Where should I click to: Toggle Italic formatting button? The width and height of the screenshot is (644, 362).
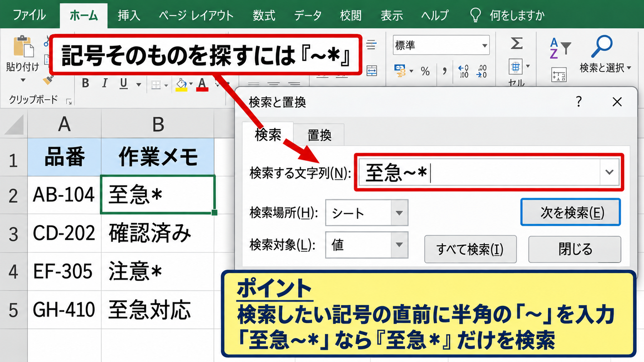[104, 83]
